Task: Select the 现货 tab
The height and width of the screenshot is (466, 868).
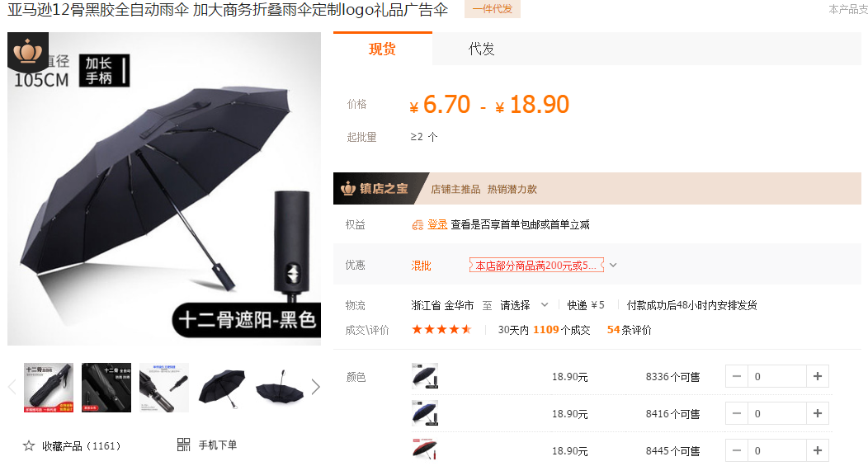Action: click(x=383, y=49)
